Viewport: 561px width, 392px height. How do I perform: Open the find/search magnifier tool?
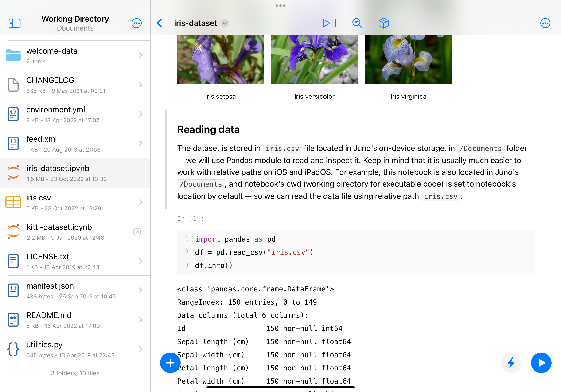point(357,23)
